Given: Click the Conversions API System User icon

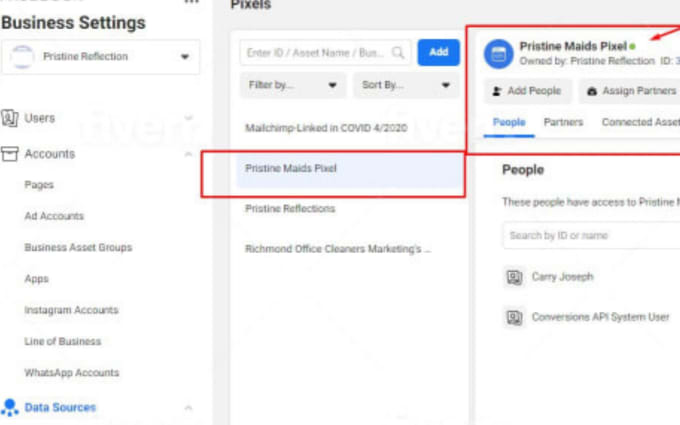Looking at the screenshot, I should (514, 317).
